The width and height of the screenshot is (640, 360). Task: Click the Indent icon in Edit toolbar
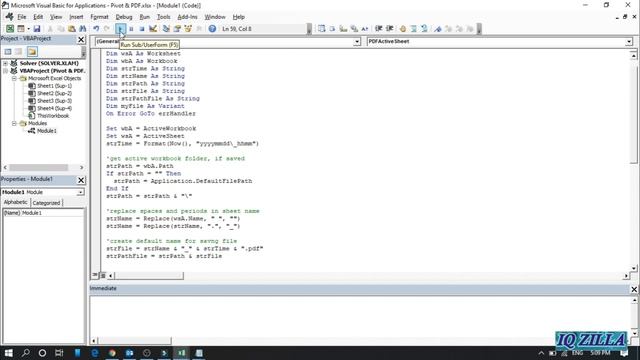click(379, 29)
